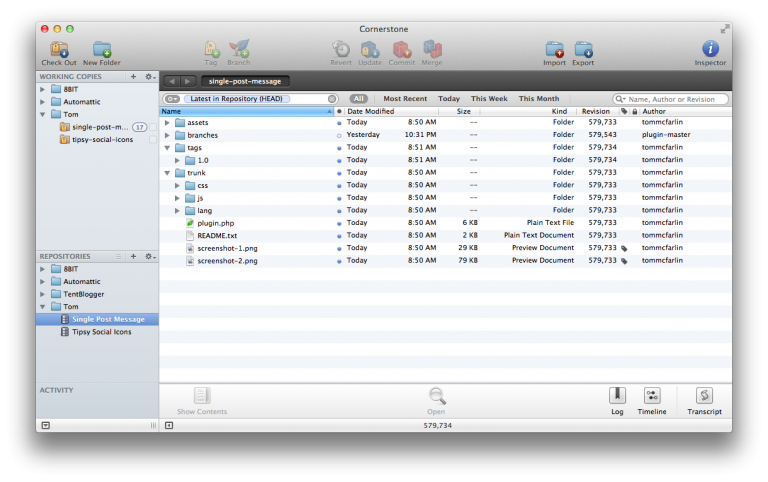Select the plugin.php file row
This screenshot has height=482, width=768.
(x=445, y=223)
